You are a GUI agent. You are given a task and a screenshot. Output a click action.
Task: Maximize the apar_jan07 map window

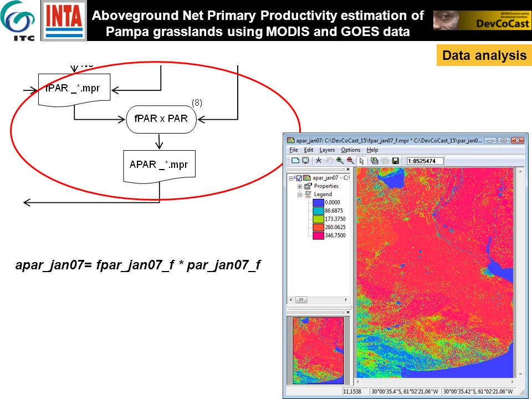click(504, 140)
